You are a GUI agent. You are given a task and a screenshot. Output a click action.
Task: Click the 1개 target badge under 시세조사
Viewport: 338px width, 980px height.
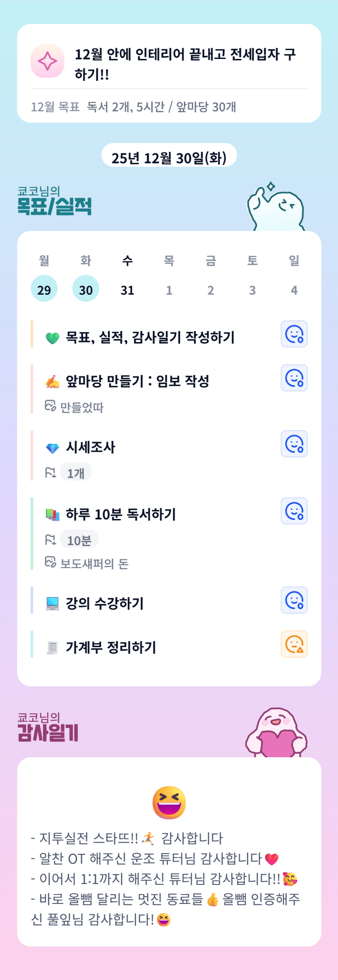coord(76,473)
